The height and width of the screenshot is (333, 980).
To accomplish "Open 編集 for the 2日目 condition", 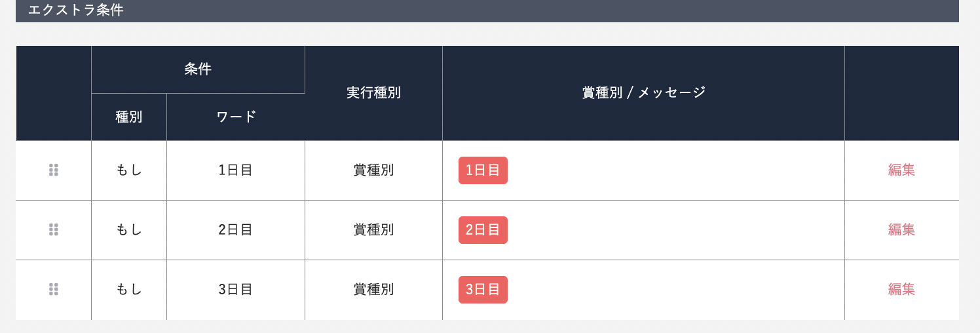I will coord(901,229).
